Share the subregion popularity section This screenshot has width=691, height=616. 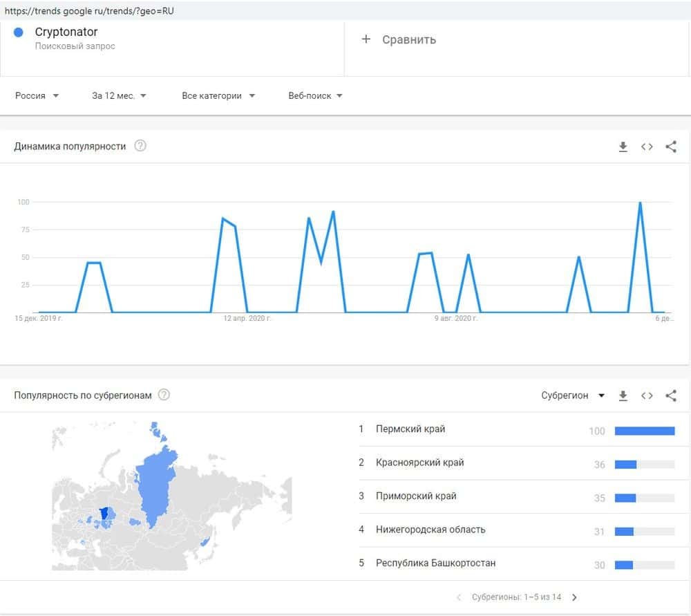[x=670, y=395]
